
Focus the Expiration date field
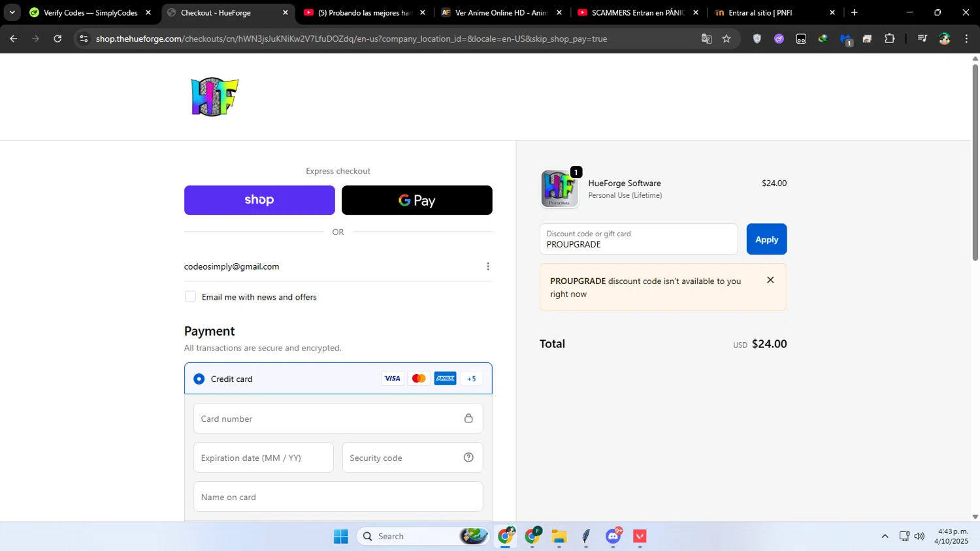(263, 458)
